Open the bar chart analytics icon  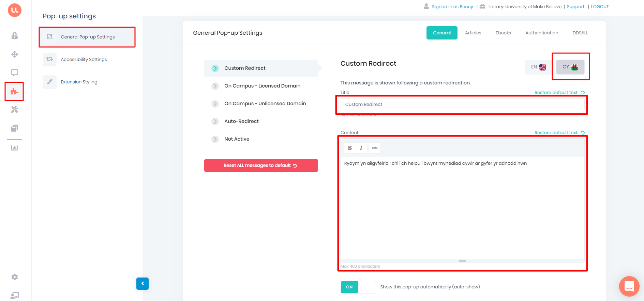[15, 148]
